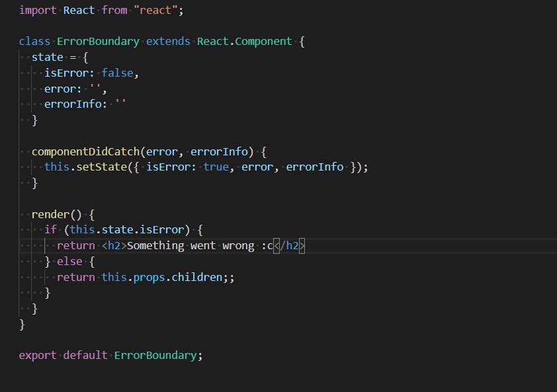Click "this.state.isError" in the if condition
This screenshot has height=392, width=557.
127,230
